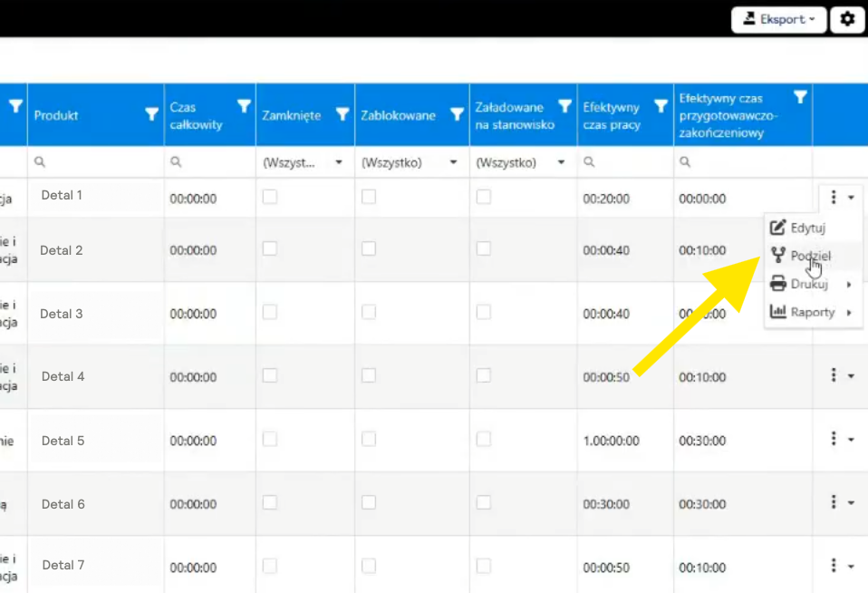Check Zablokowane checkbox for Detal 3
This screenshot has height=593, width=868.
tap(369, 312)
